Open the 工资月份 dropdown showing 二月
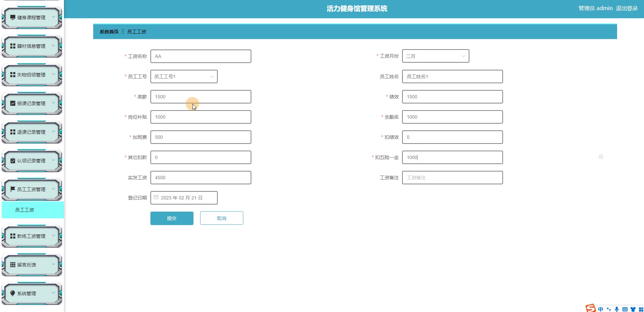 pos(435,56)
